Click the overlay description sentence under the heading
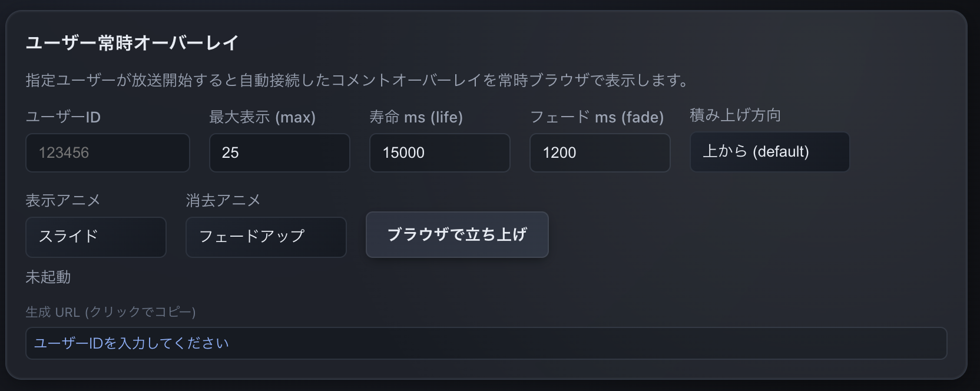 357,80
